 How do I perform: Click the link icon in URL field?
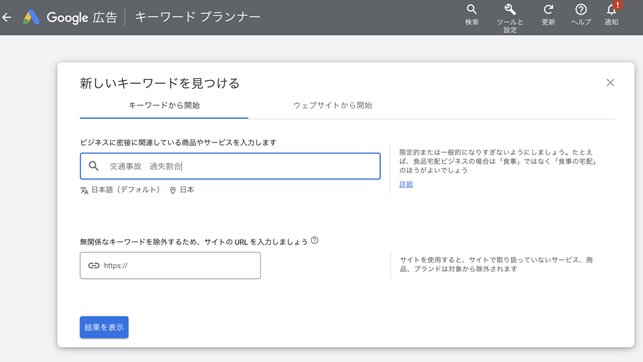pyautogui.click(x=93, y=266)
